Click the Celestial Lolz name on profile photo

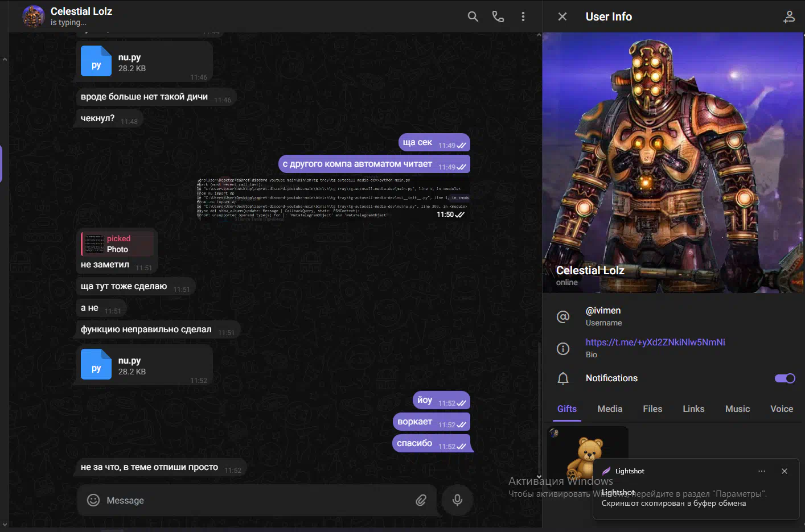click(x=590, y=270)
